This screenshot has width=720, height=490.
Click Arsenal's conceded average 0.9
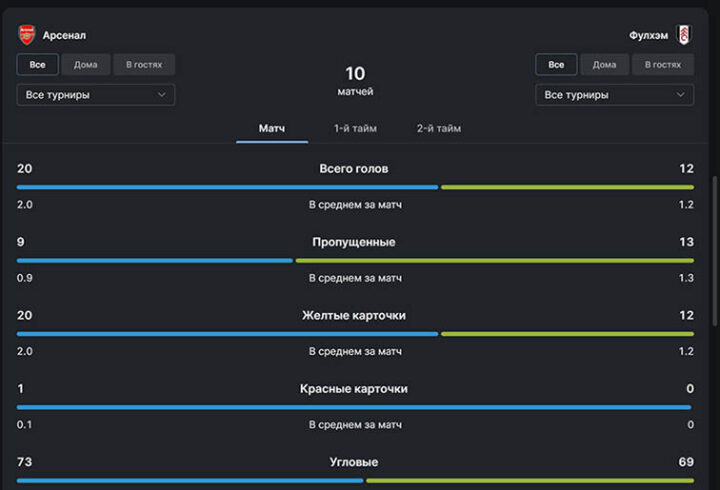click(x=25, y=278)
